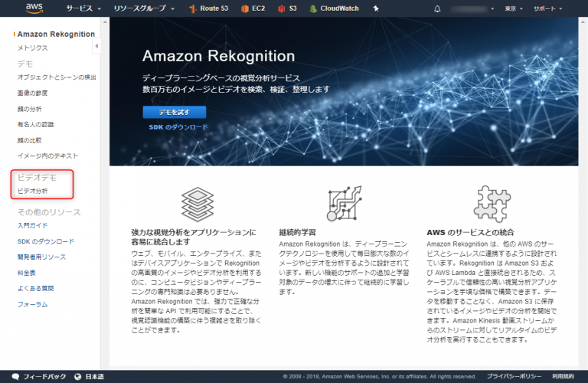Open 入門ガイド link
Screen dimensions: 588x383
point(33,225)
